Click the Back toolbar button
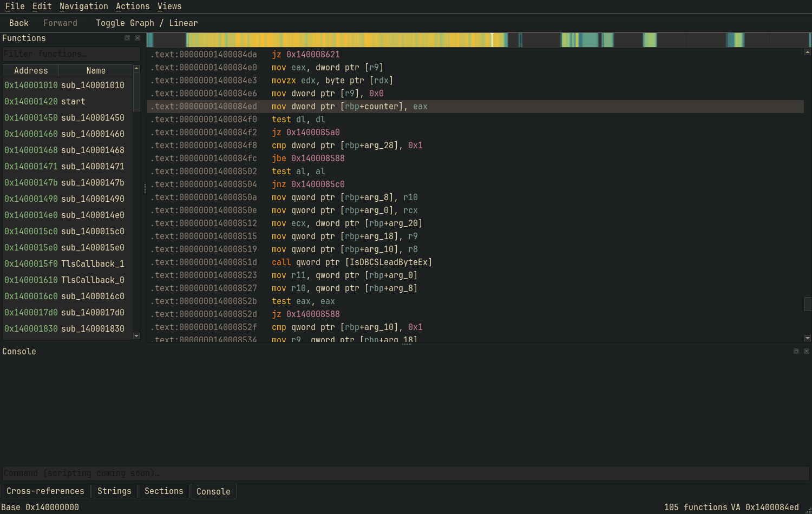812x514 pixels. click(x=19, y=23)
